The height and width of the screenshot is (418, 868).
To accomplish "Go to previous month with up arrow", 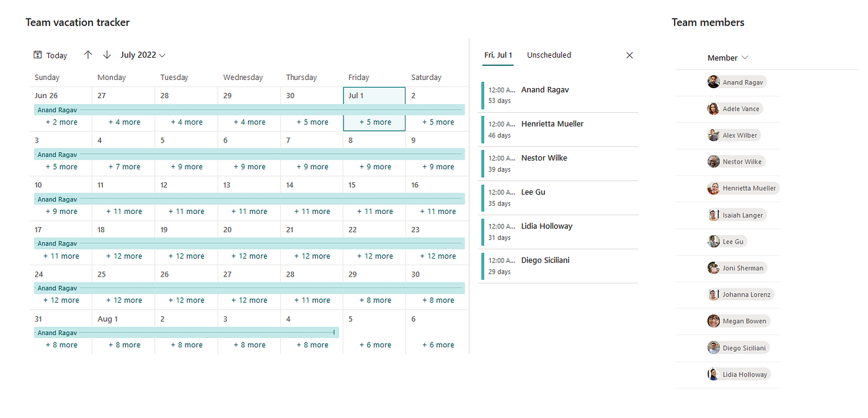I will tap(88, 55).
